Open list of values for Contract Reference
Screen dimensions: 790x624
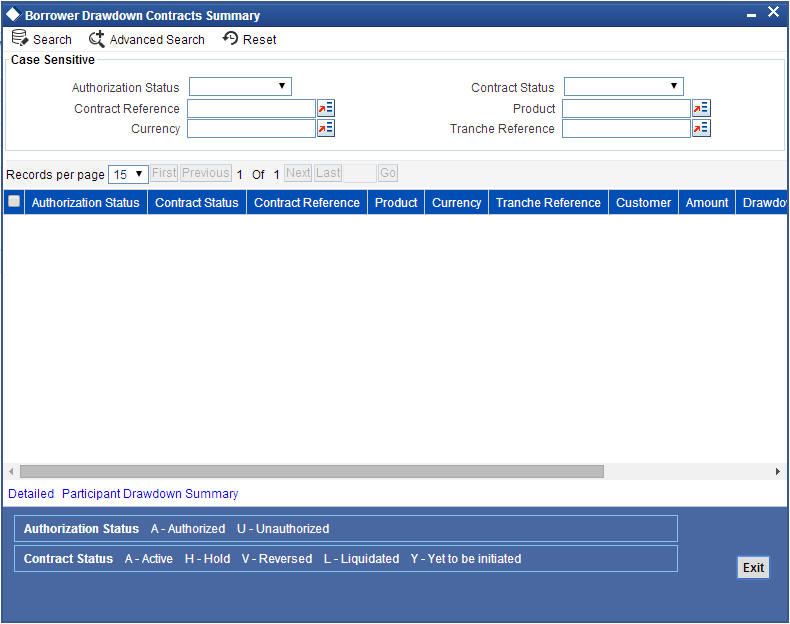(326, 108)
